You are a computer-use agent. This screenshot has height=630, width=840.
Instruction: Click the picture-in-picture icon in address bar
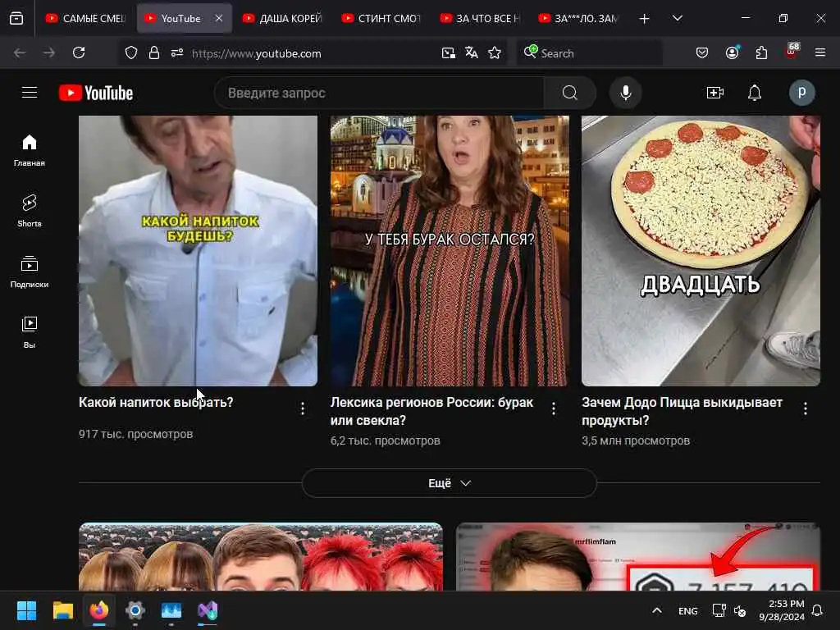[x=449, y=52]
